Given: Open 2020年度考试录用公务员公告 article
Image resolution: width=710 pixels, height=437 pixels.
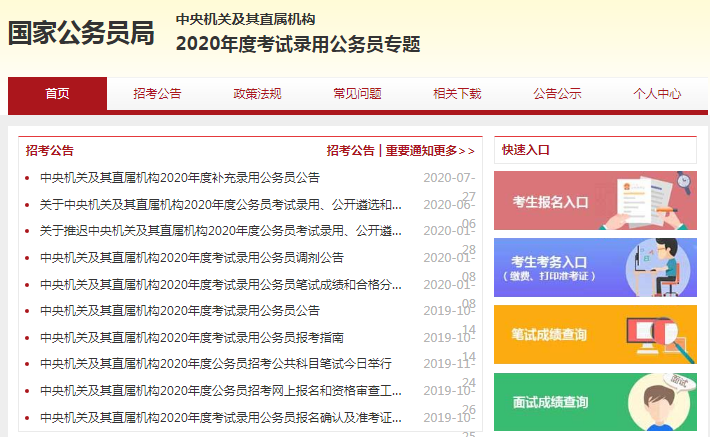Looking at the screenshot, I should pyautogui.click(x=180, y=311).
